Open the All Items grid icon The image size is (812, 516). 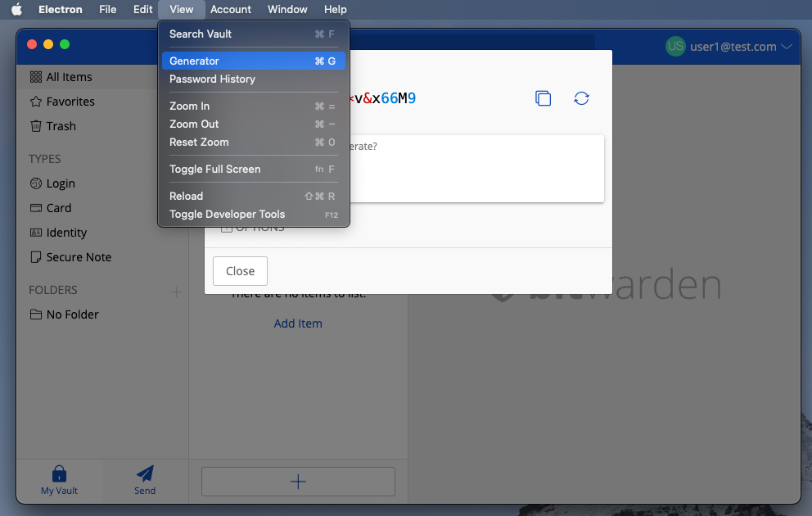coord(36,77)
